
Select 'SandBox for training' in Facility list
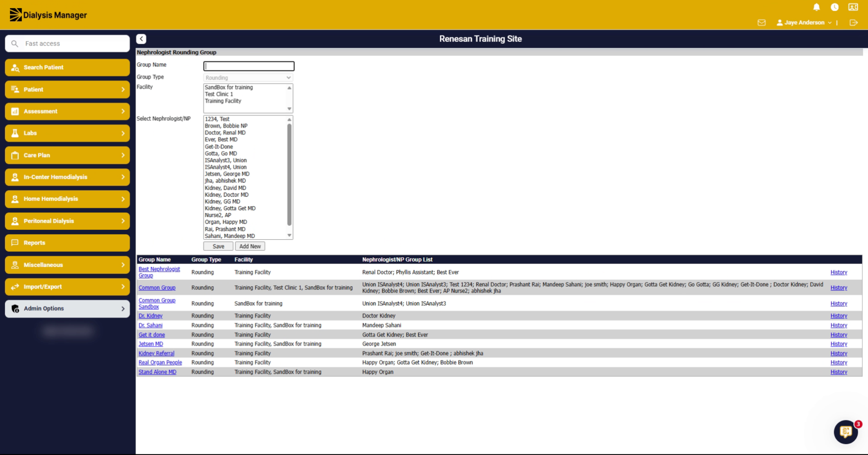click(x=229, y=87)
